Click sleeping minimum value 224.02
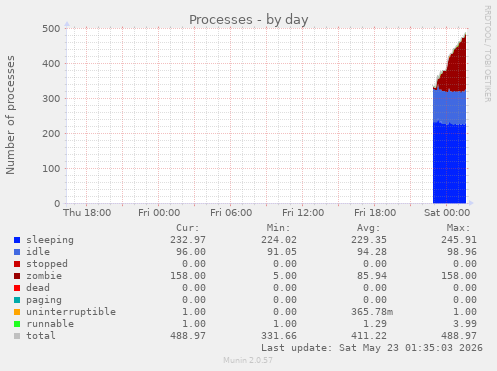 [x=279, y=240]
